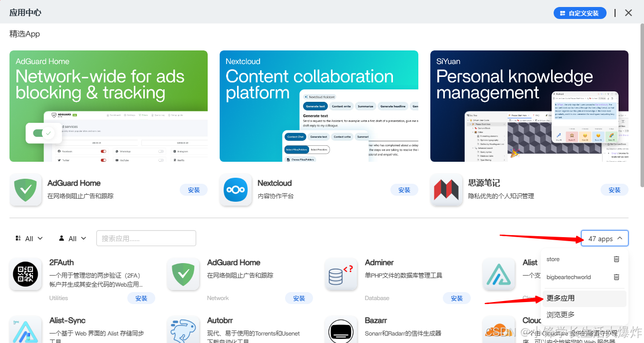The width and height of the screenshot is (644, 343).
Task: Open the SiYuan knowledge management banner
Action: coord(529,106)
